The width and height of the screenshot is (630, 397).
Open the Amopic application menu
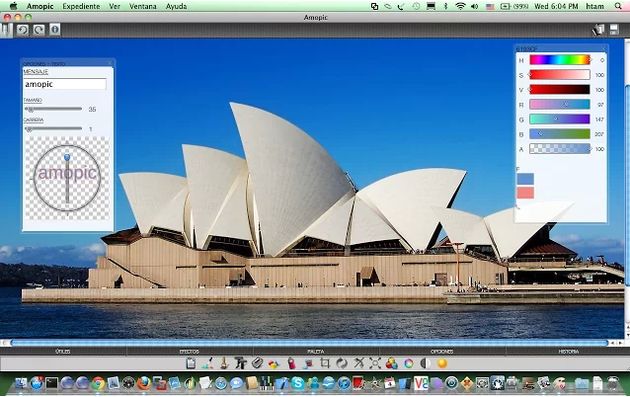click(40, 6)
